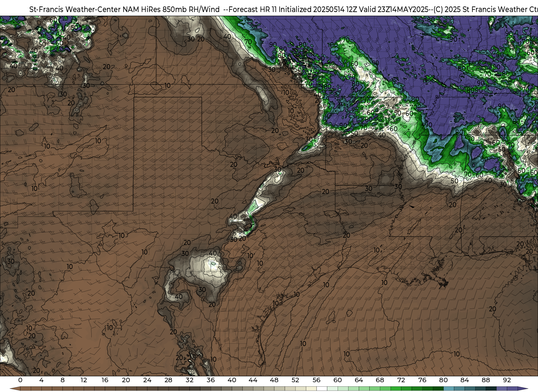The width and height of the screenshot is (538, 392).
Task: Click the 52 label on the color scale
Action: (295, 380)
